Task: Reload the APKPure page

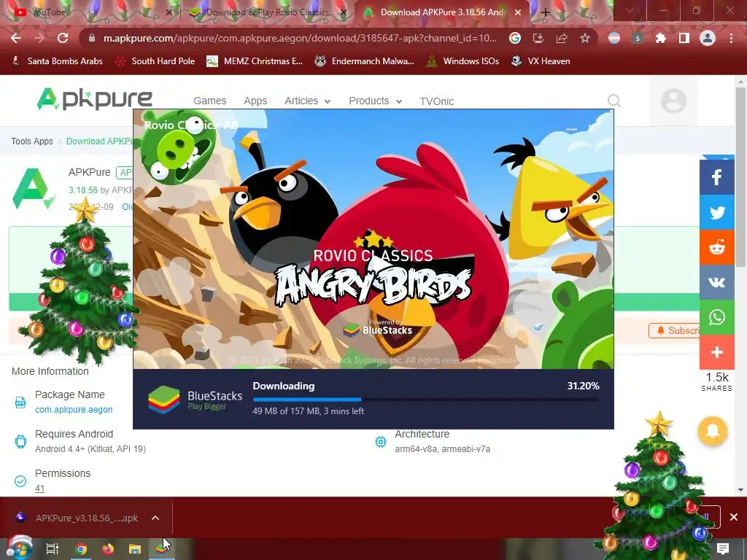Action: click(63, 39)
